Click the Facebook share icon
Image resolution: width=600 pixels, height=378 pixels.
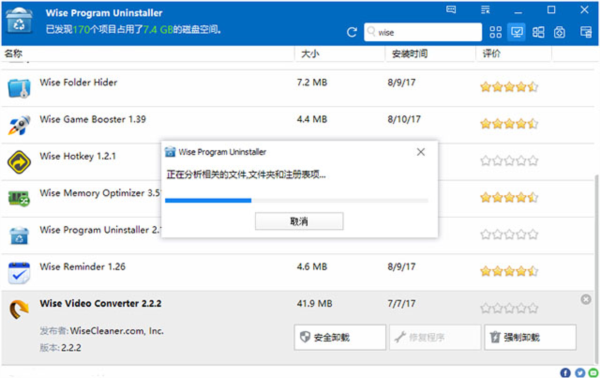(565, 372)
